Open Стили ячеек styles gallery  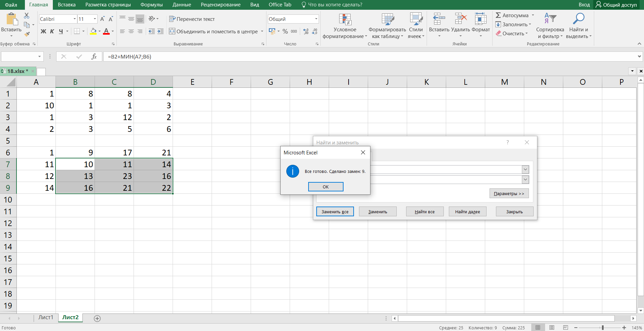point(416,26)
